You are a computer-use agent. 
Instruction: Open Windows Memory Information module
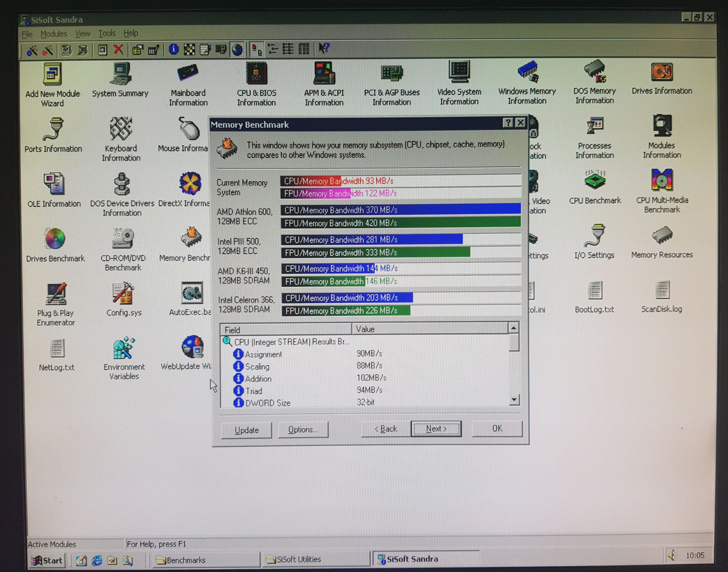(x=527, y=83)
